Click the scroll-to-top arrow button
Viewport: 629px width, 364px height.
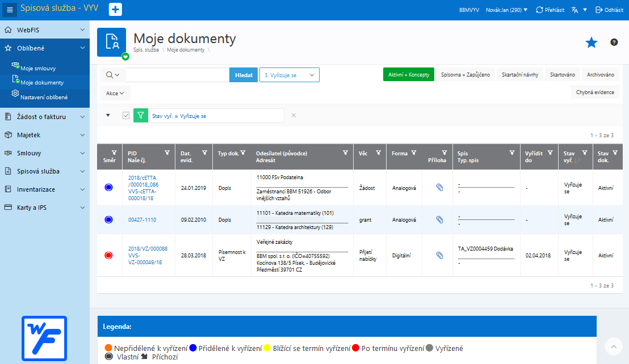coord(613,347)
